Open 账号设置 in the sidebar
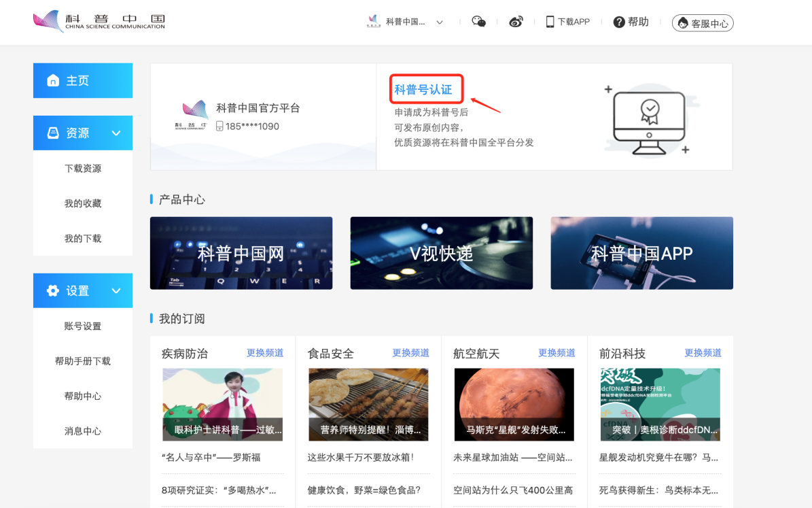Image resolution: width=812 pixels, height=508 pixels. (83, 326)
